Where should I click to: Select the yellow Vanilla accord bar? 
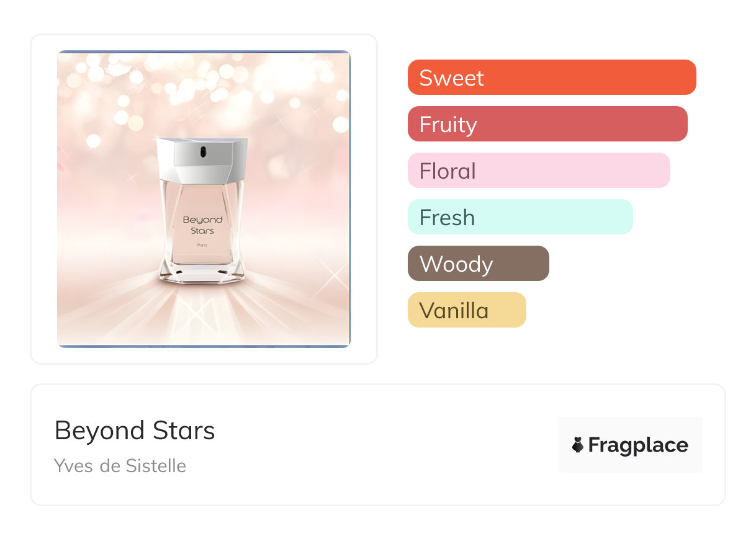pyautogui.click(x=466, y=310)
